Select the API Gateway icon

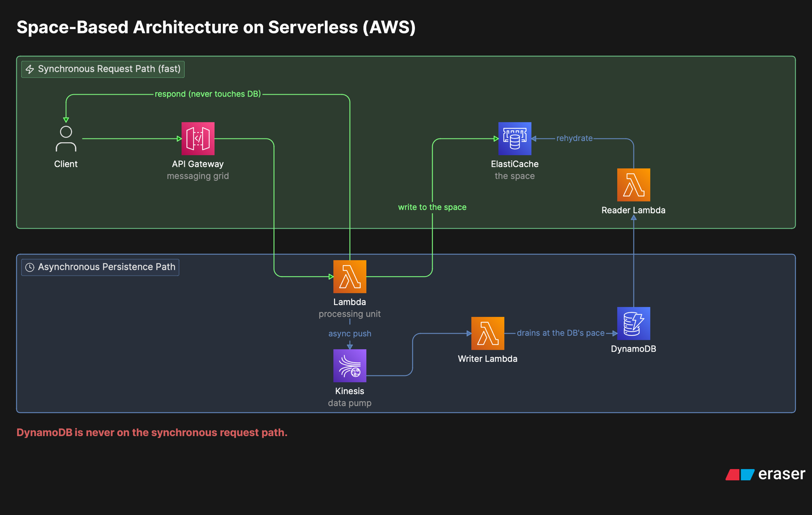pyautogui.click(x=198, y=138)
